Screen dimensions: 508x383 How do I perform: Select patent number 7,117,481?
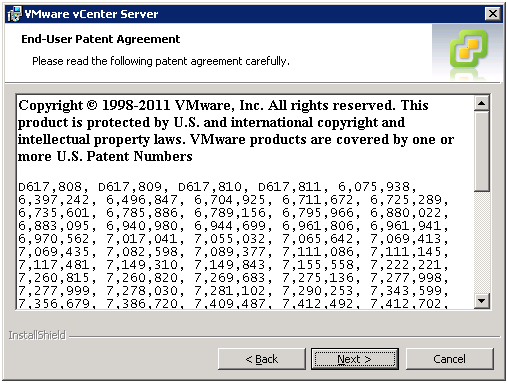54,265
